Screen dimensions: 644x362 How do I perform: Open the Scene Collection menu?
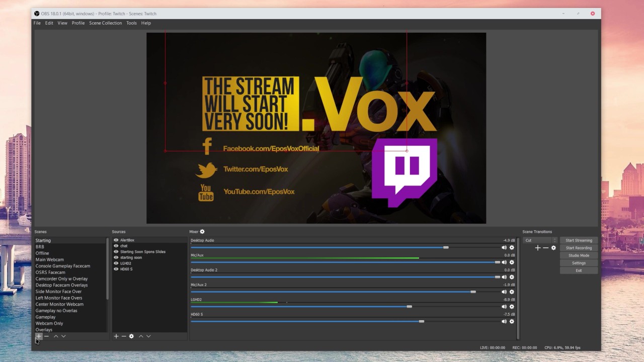click(106, 23)
